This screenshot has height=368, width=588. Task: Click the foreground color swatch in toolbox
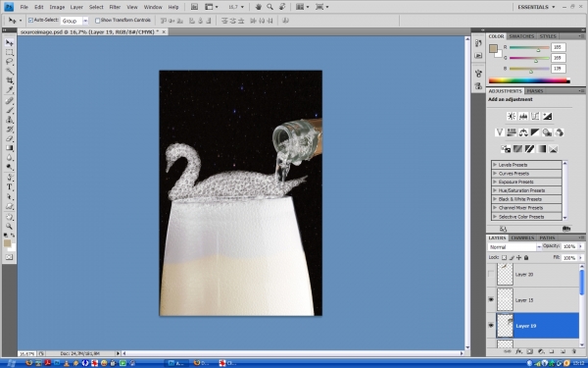[x=8, y=243]
